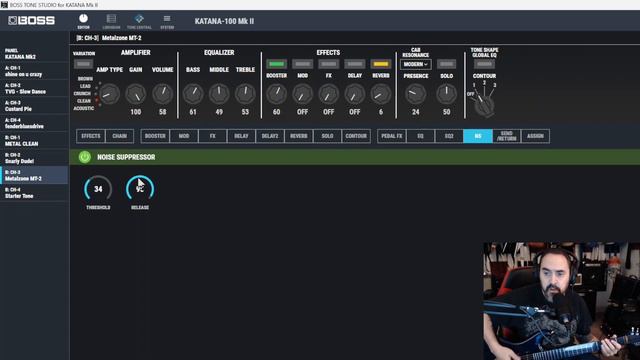Toggle the Global EQ switch
The width and height of the screenshot is (640, 360).
pos(484,64)
